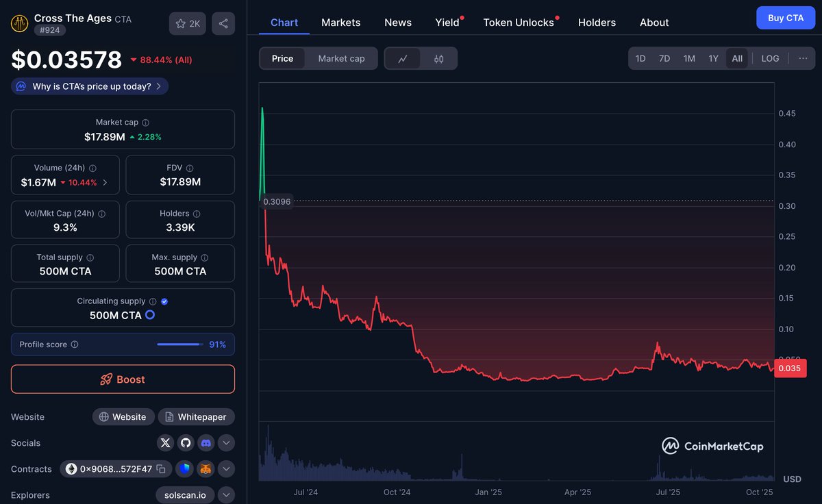Open FDV info icon
822x504 pixels.
pyautogui.click(x=190, y=168)
